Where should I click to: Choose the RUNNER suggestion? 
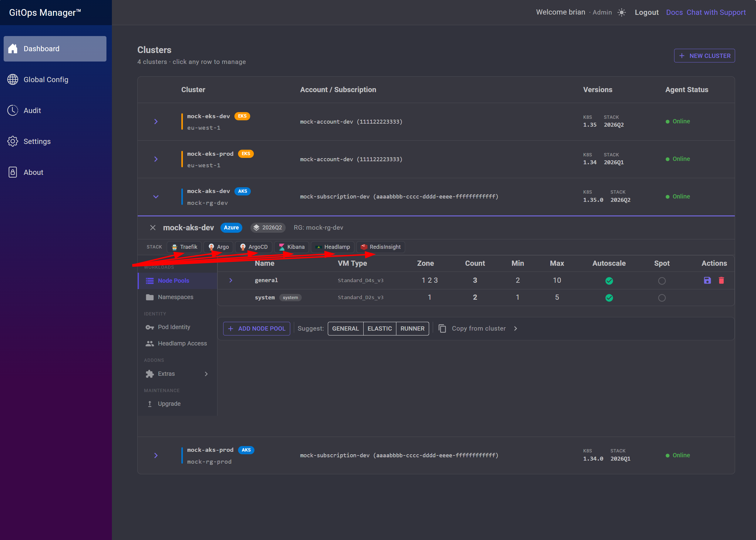(412, 328)
